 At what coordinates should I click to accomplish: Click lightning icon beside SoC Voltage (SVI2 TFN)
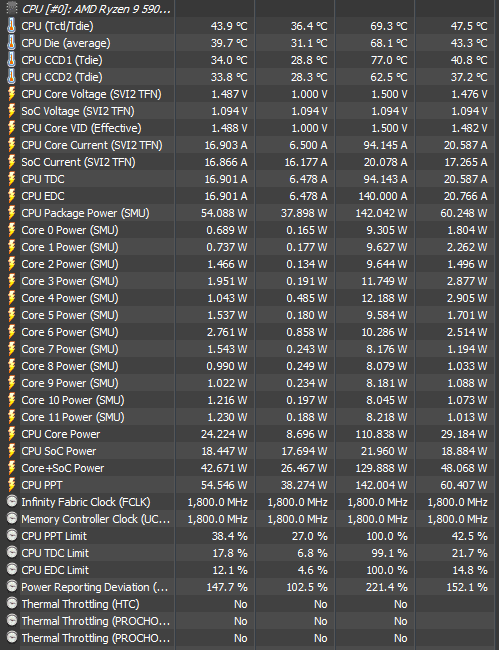(x=12, y=111)
